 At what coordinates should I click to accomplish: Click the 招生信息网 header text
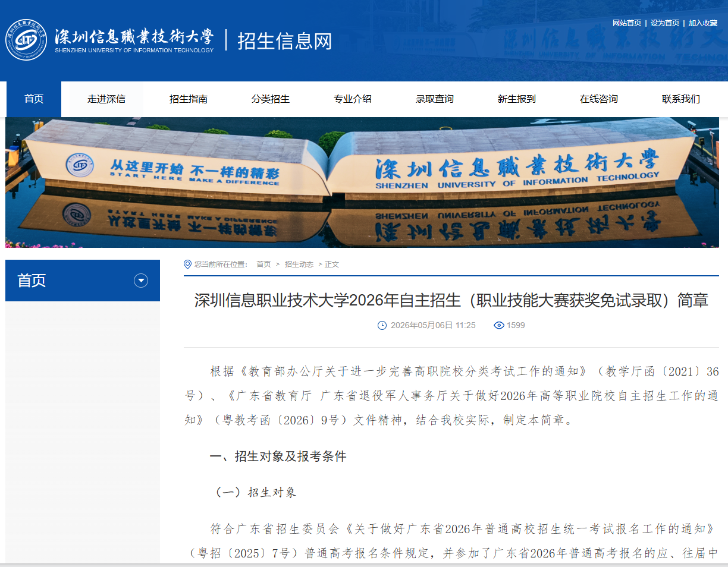click(285, 41)
